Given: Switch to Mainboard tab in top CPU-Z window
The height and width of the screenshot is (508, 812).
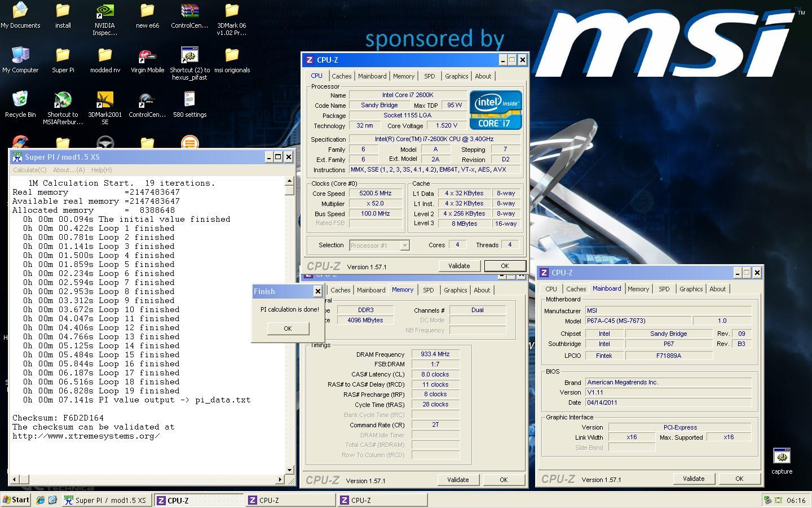Looking at the screenshot, I should pos(372,76).
